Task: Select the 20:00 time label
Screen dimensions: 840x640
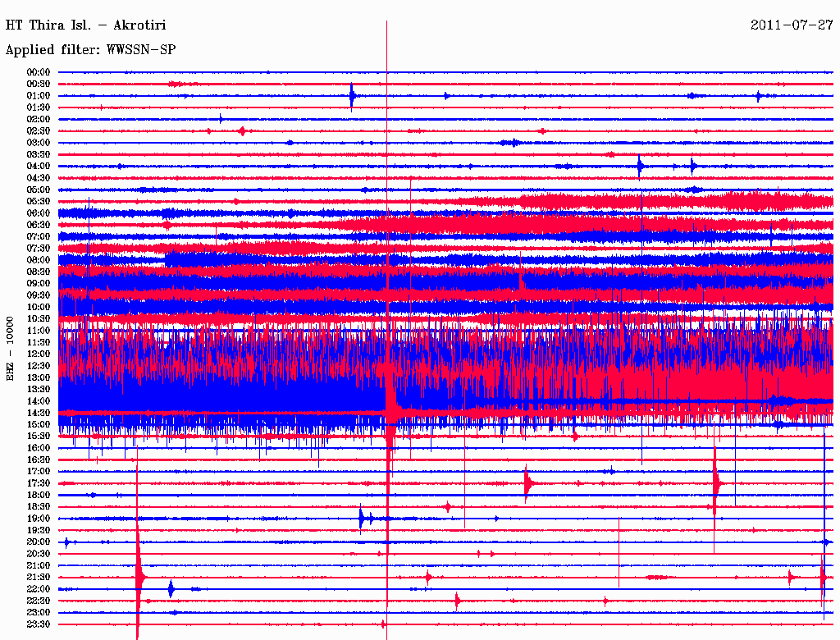Action: pos(39,542)
